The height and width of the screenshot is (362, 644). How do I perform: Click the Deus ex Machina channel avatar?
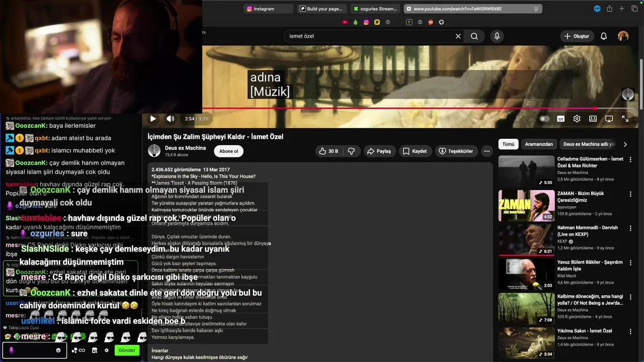(x=154, y=151)
